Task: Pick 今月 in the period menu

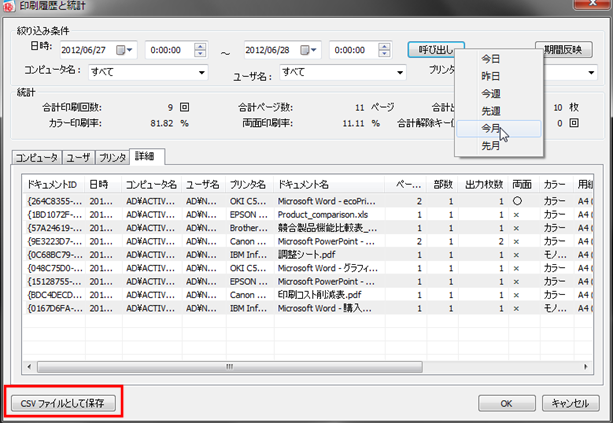Action: point(499,129)
